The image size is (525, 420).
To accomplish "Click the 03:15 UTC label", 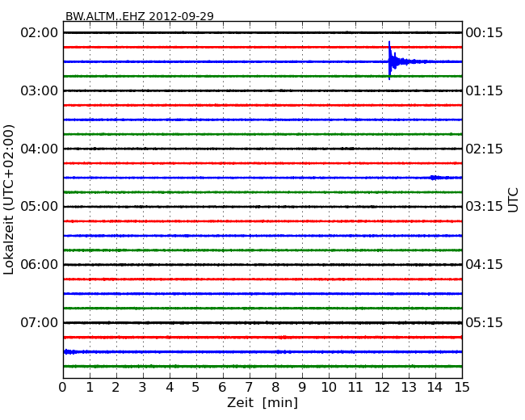I will pos(484,207).
